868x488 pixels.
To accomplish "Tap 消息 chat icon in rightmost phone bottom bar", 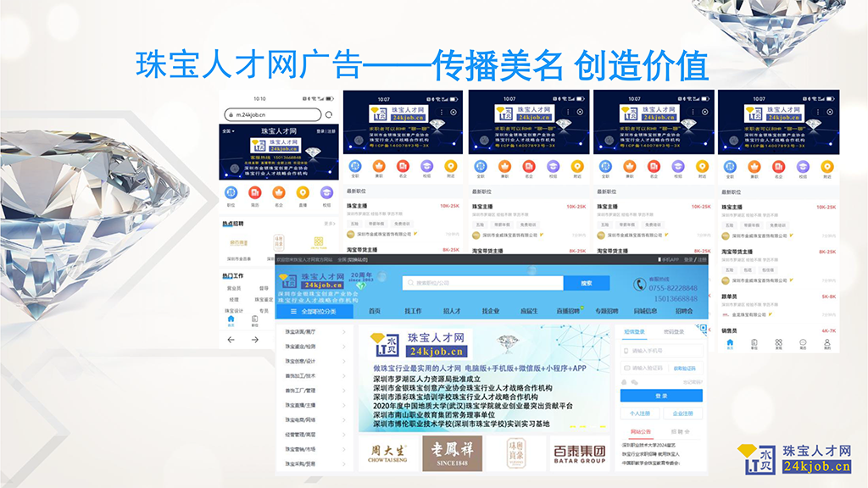I will (x=803, y=344).
